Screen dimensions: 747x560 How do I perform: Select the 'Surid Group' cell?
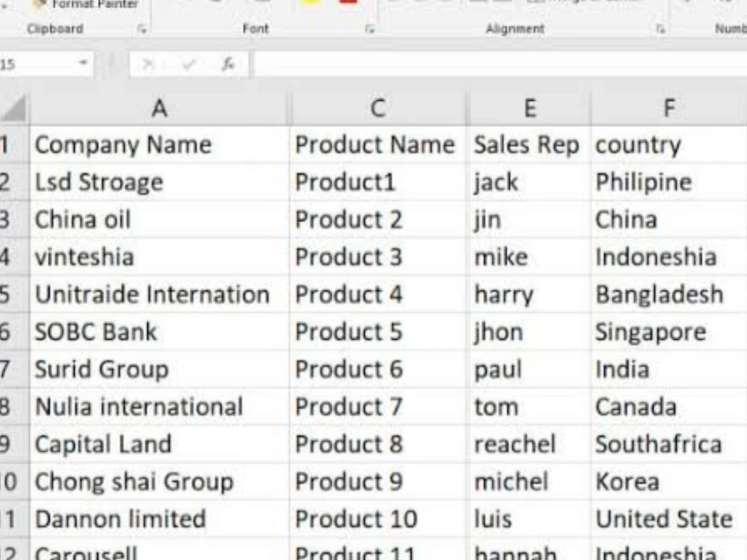(x=160, y=370)
